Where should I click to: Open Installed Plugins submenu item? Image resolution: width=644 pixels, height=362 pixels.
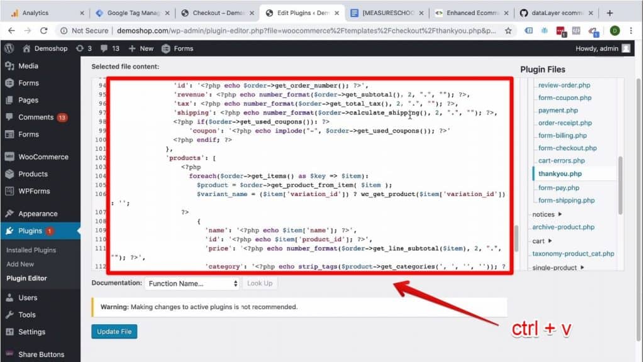(31, 250)
